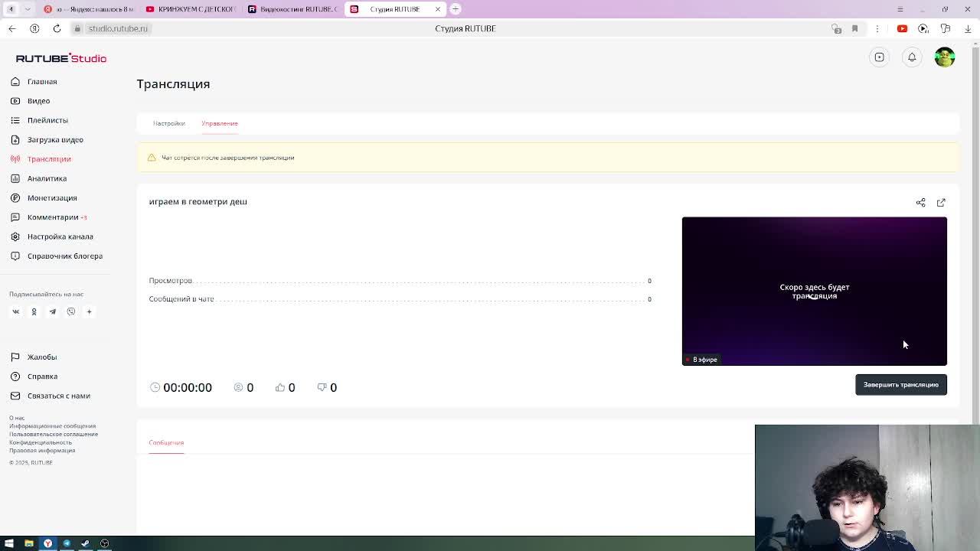
Task: Click the studio.rutube.ru address field
Action: coord(117,28)
